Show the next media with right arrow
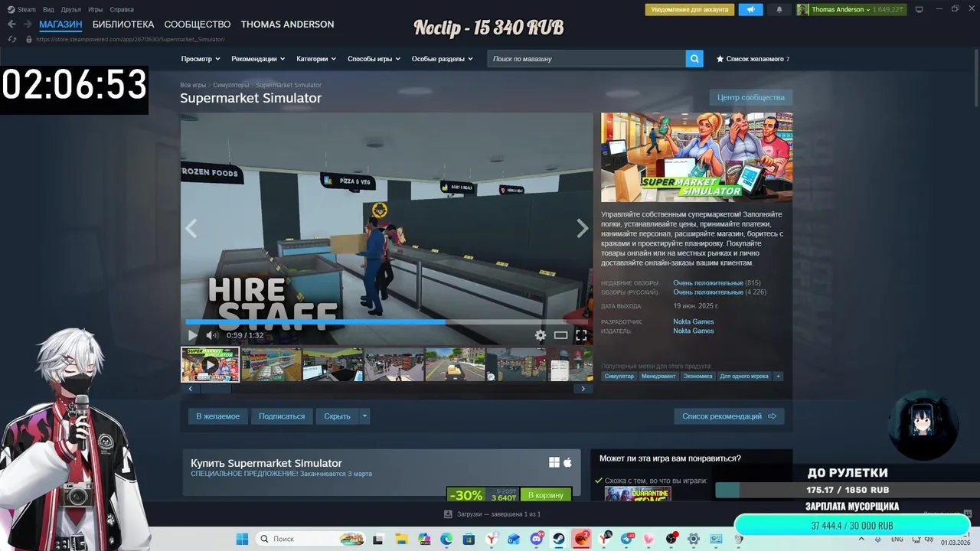 [x=583, y=228]
